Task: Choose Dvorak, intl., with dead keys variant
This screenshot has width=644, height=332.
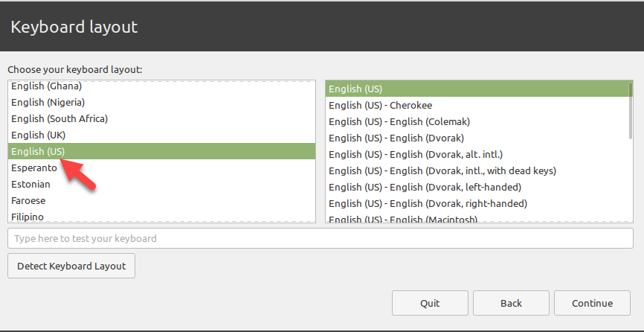Action: 442,170
